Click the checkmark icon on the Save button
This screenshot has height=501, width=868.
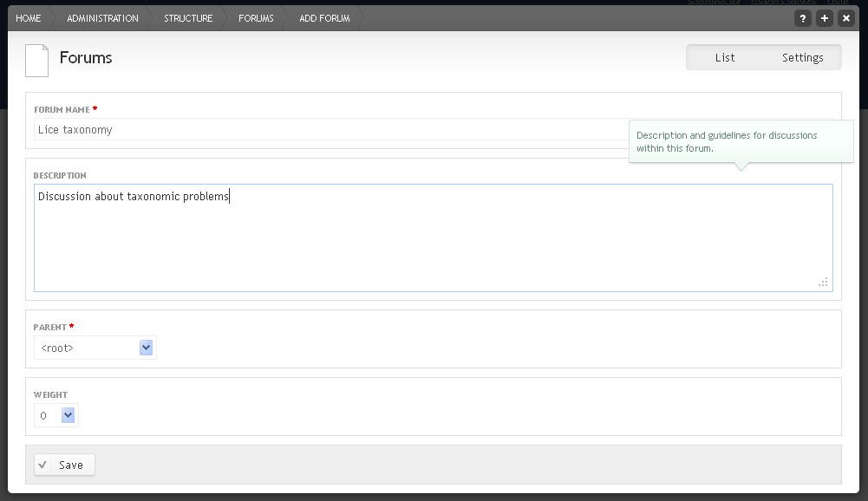tap(42, 465)
